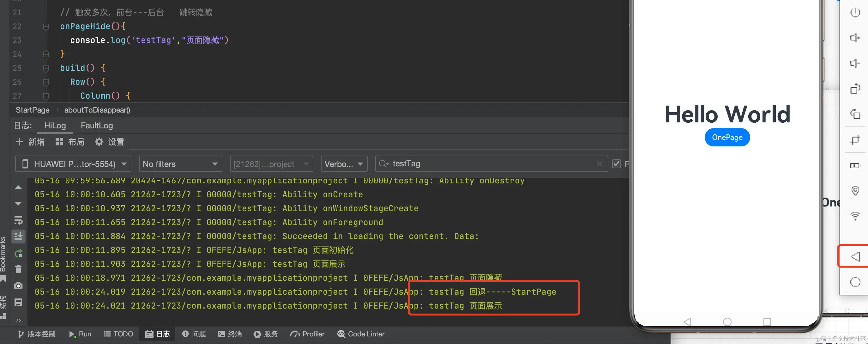Toggle the soft-wrap icon in log sidebar
Viewport: 868px width, 344px height.
click(19, 220)
